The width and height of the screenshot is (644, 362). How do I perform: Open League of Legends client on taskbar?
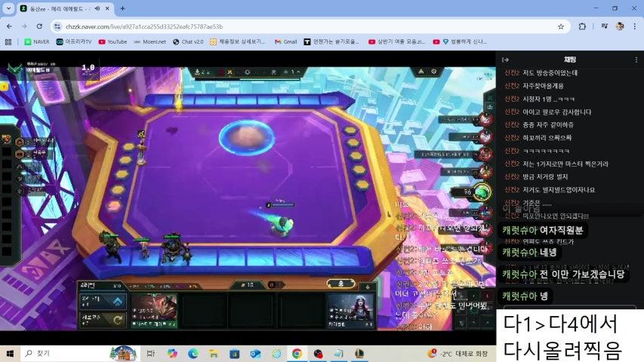(x=359, y=354)
